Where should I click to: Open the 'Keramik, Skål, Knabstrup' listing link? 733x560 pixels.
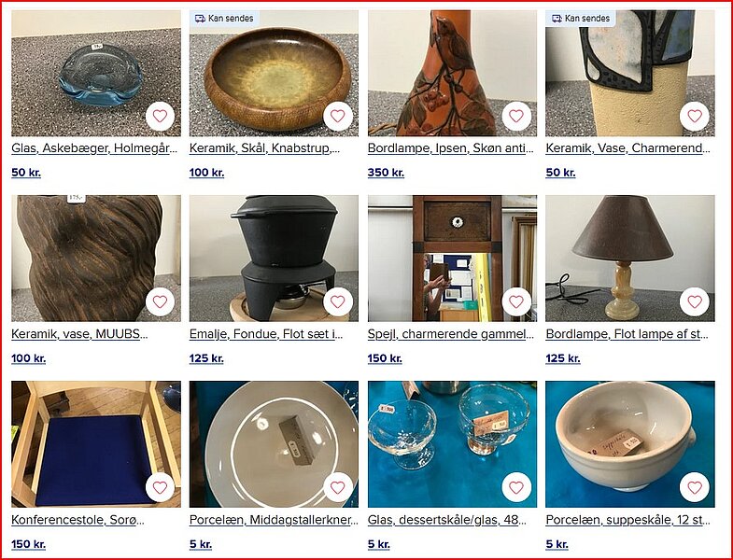coord(264,148)
